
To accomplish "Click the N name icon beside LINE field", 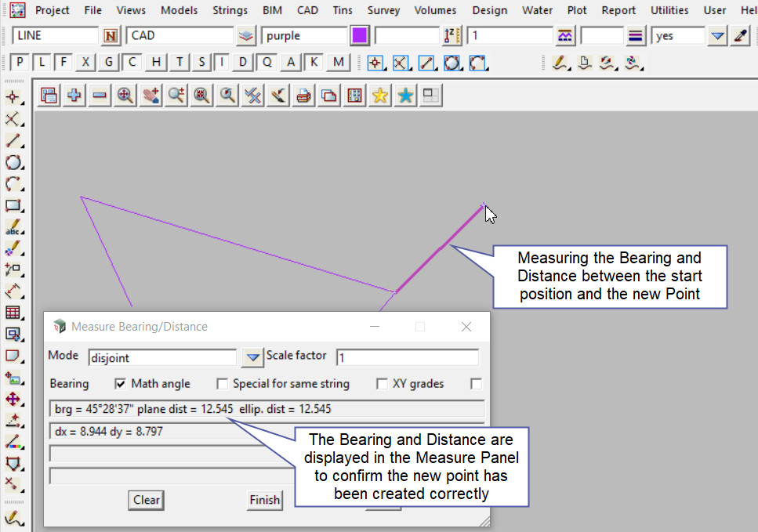I will pyautogui.click(x=111, y=36).
